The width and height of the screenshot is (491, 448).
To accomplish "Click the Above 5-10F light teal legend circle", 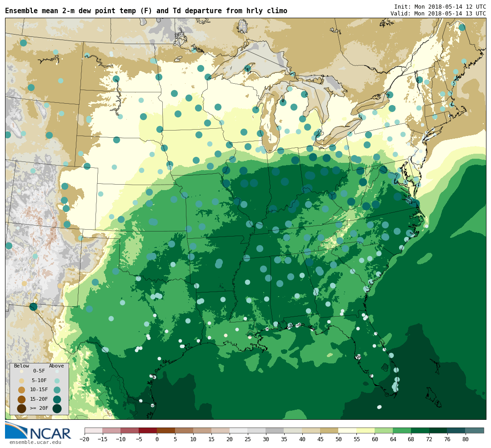I will point(57,381).
